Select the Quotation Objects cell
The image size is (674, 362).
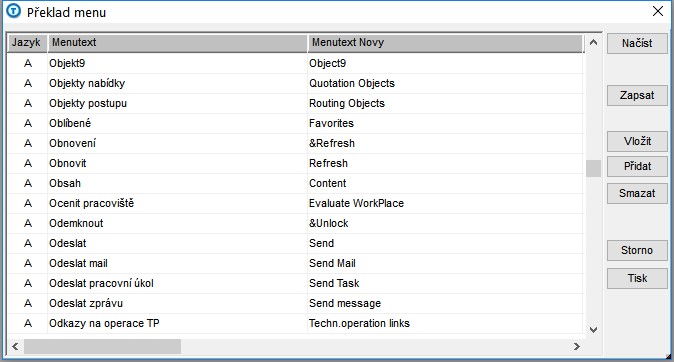coord(445,83)
